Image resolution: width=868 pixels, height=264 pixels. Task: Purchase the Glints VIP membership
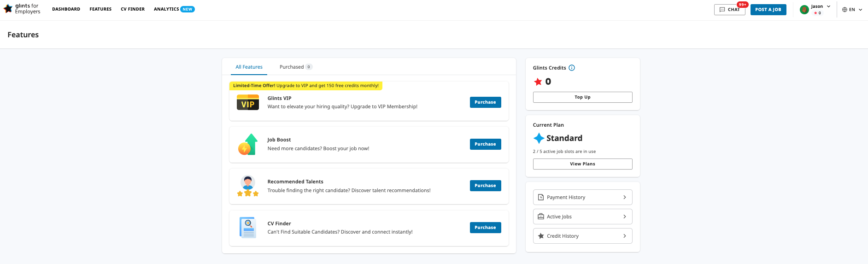coord(485,102)
